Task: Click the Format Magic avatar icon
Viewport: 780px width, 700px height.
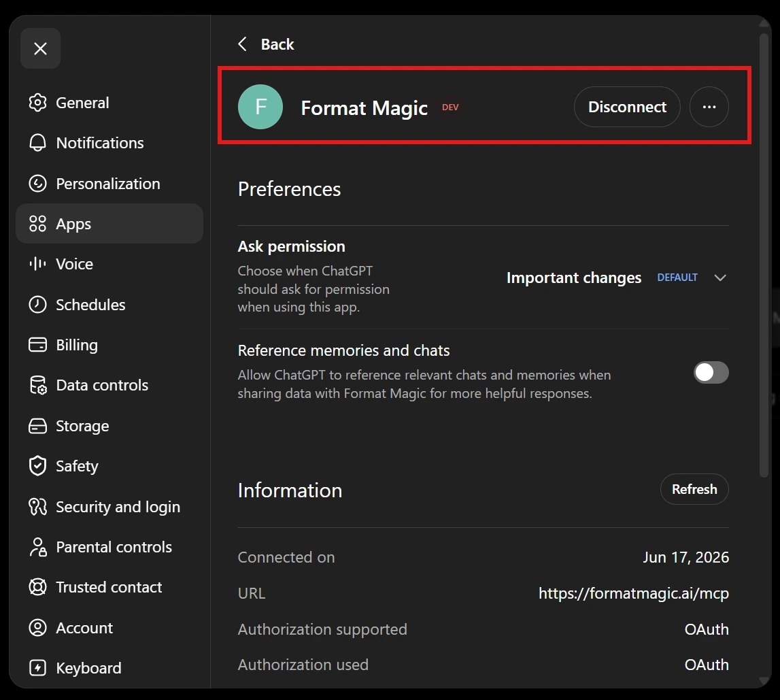Action: click(260, 107)
